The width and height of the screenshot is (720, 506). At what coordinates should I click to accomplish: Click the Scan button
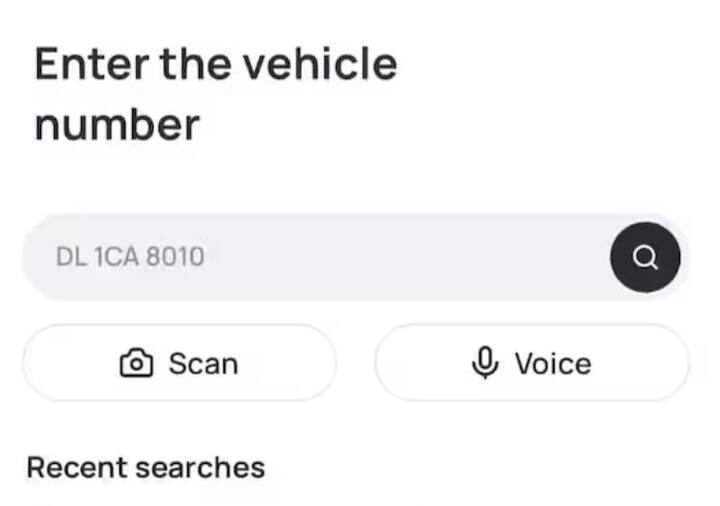[x=179, y=363]
